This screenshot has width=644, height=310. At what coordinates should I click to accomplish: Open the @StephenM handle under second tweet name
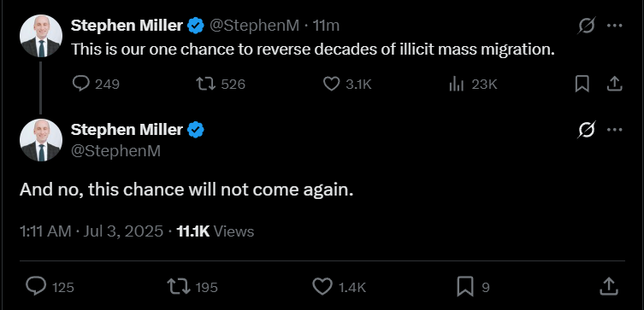tap(115, 151)
